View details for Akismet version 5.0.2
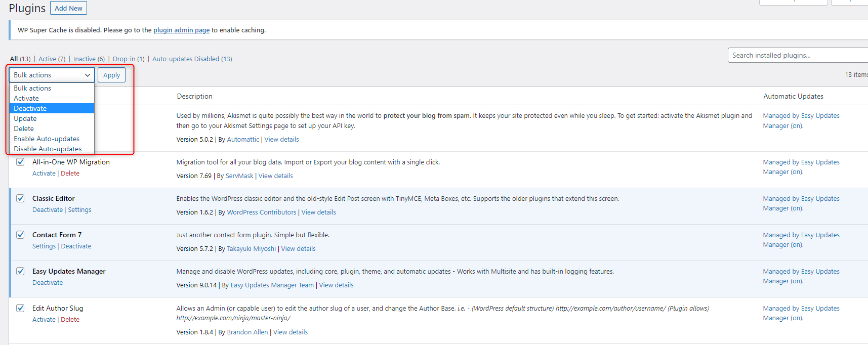This screenshot has height=345, width=868. tap(281, 139)
